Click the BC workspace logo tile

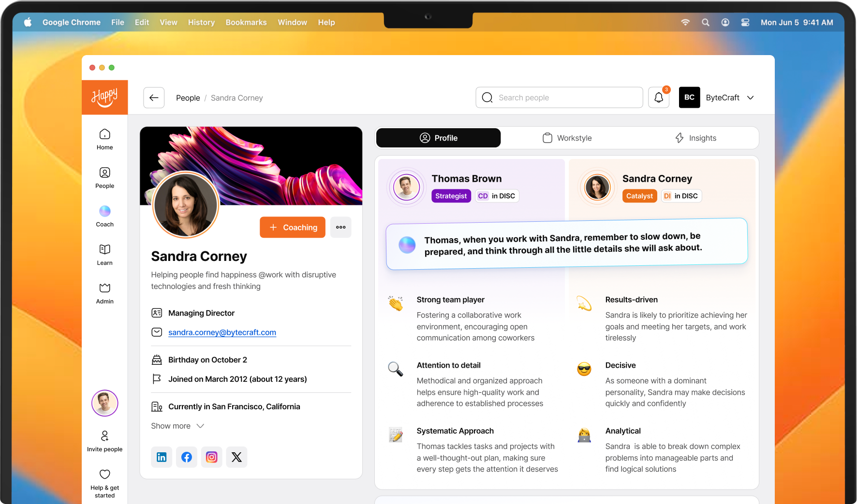pyautogui.click(x=689, y=98)
